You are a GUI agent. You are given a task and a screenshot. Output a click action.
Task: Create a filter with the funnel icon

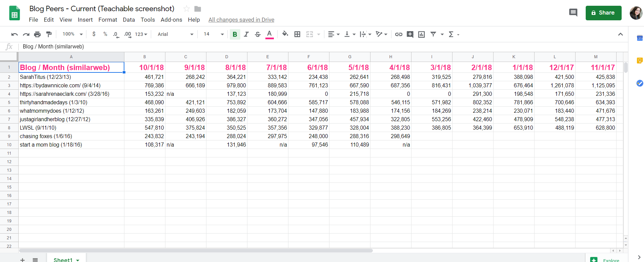point(433,34)
